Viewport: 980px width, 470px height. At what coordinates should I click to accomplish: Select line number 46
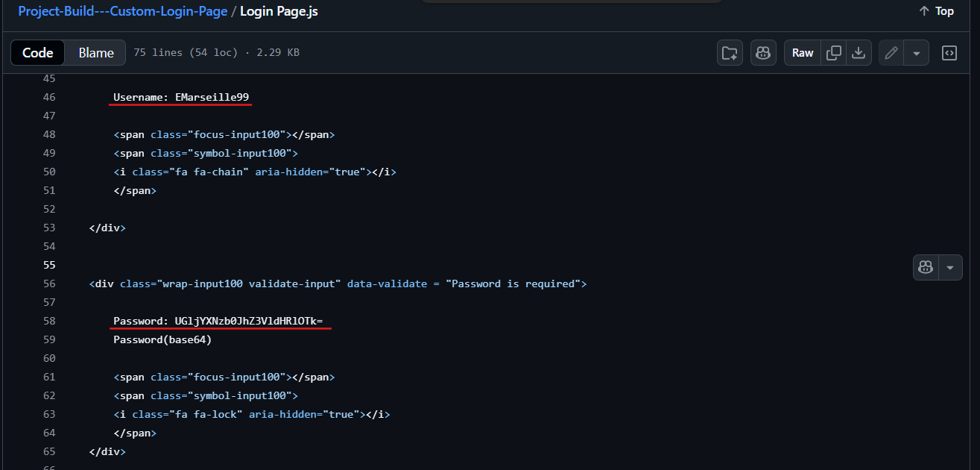click(49, 97)
